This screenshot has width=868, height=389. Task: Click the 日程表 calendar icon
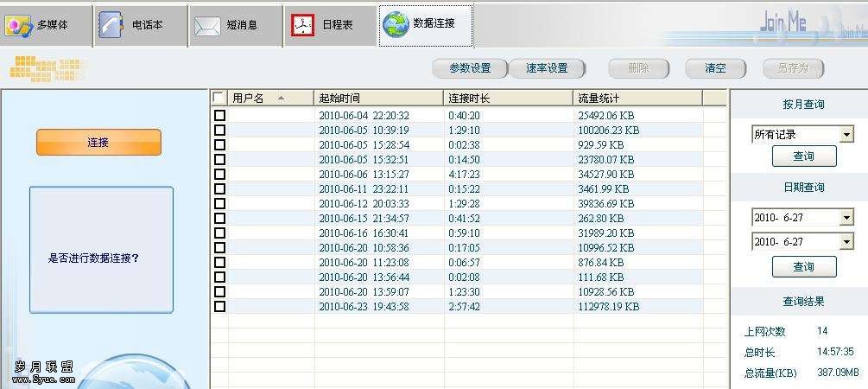[x=303, y=25]
